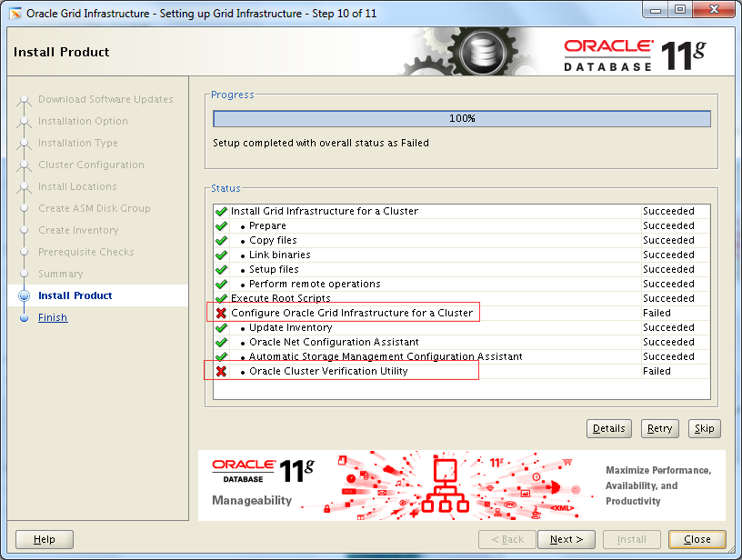The height and width of the screenshot is (560, 742).
Task: Select the Create Inventory step
Action: (x=78, y=230)
